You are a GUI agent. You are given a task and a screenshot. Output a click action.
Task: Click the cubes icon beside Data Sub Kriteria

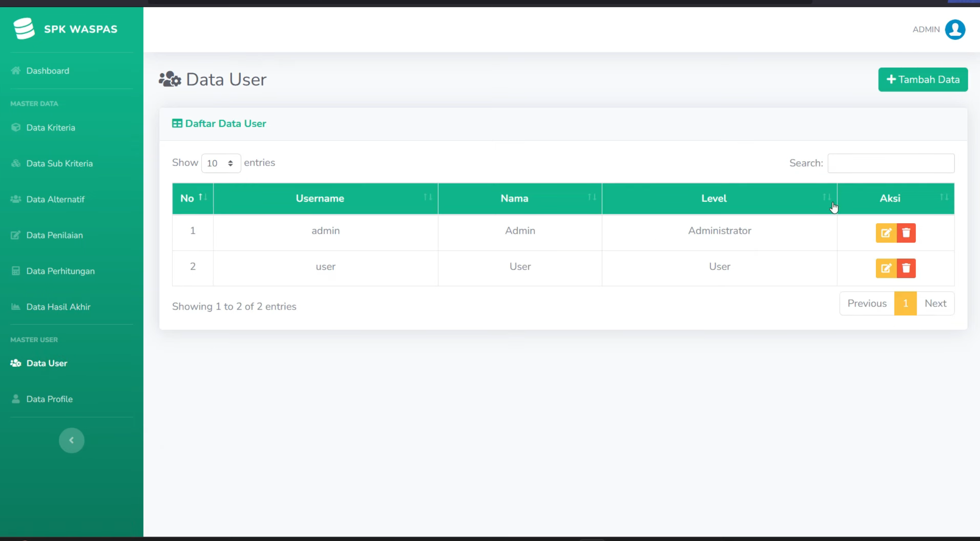[x=16, y=163]
